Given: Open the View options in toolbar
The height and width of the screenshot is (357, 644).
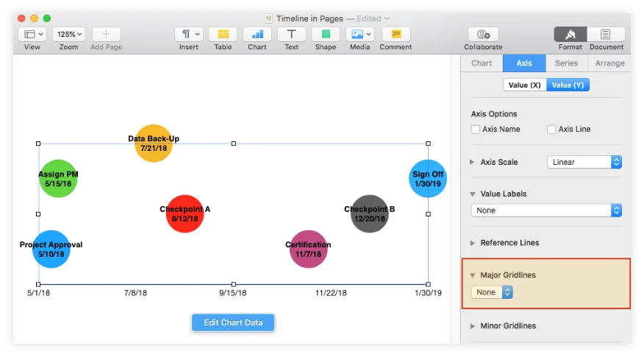Looking at the screenshot, I should point(32,35).
